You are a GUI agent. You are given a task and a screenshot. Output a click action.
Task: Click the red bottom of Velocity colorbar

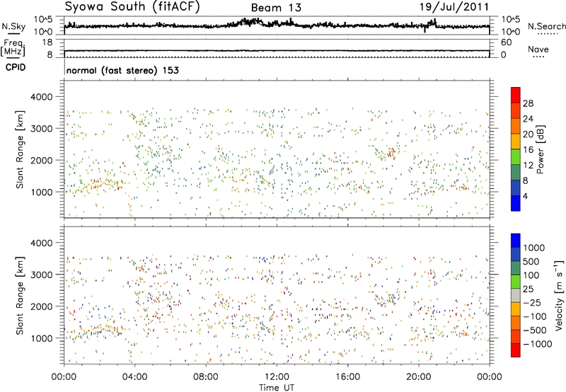point(516,350)
